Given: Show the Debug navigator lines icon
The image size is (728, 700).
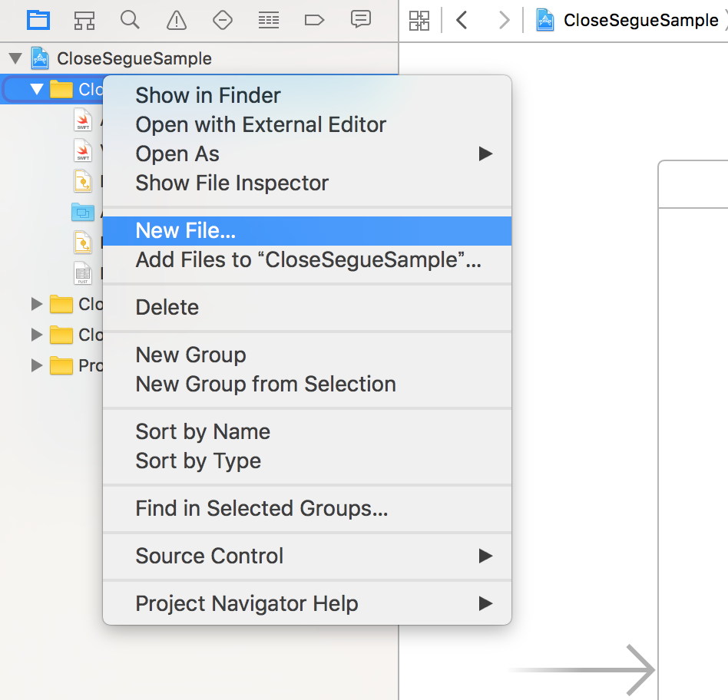Looking at the screenshot, I should pyautogui.click(x=268, y=21).
